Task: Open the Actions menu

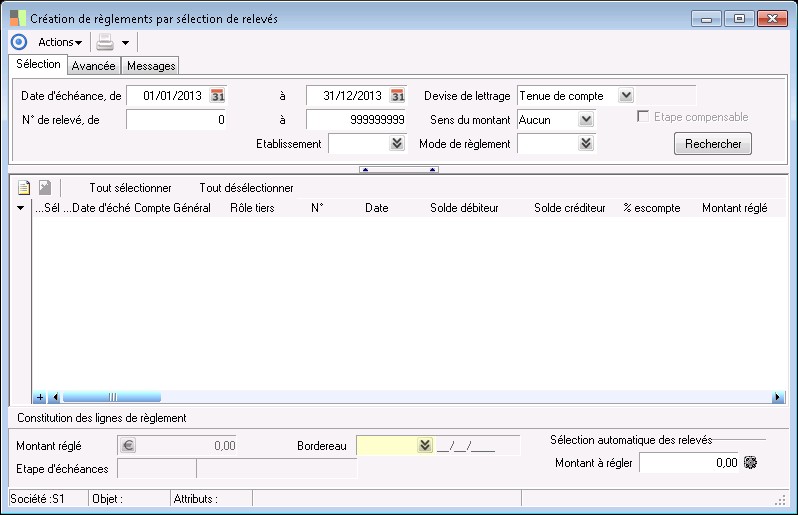Action: pyautogui.click(x=60, y=42)
